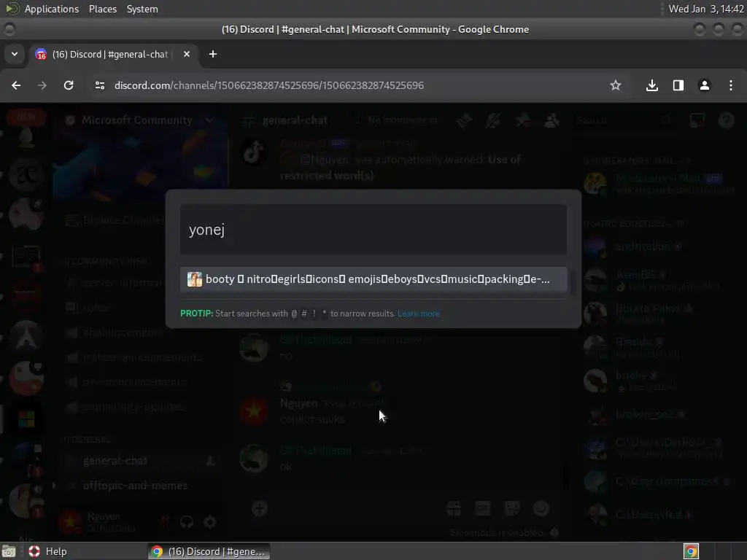
Task: Go back in Chrome
Action: [16, 85]
